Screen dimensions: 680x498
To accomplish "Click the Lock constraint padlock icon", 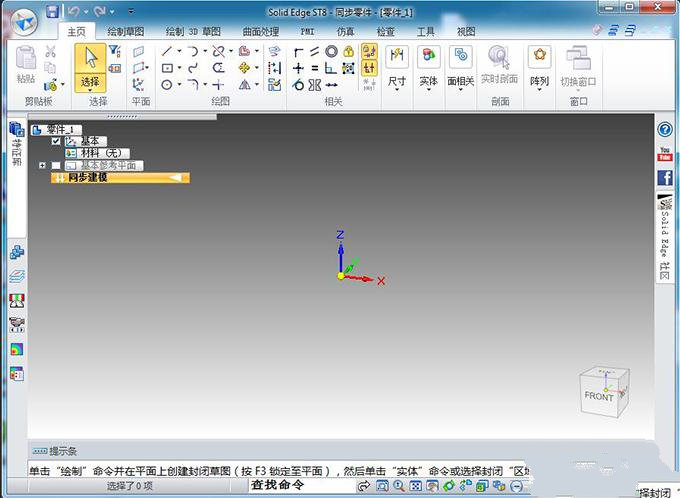I will pyautogui.click(x=348, y=52).
